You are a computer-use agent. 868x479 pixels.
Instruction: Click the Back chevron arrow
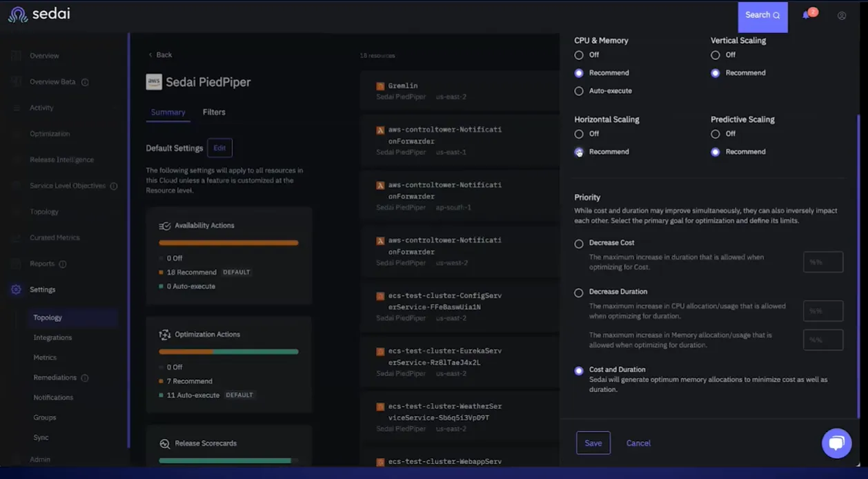[150, 55]
